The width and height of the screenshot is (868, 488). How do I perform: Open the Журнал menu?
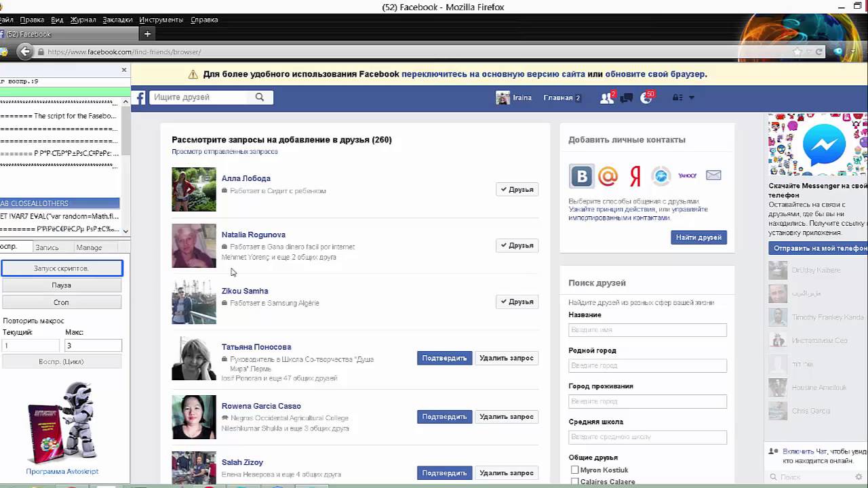pyautogui.click(x=83, y=20)
